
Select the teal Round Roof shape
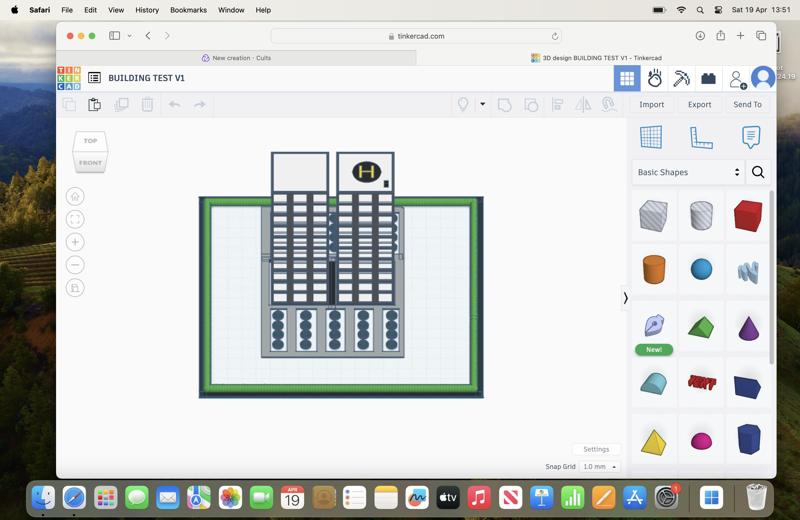[654, 383]
